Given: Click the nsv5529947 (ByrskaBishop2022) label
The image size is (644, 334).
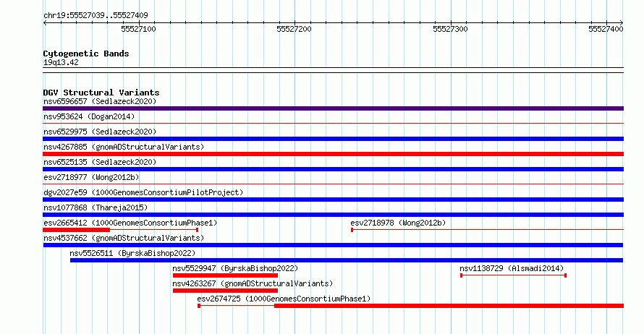Looking at the screenshot, I should tap(235, 268).
